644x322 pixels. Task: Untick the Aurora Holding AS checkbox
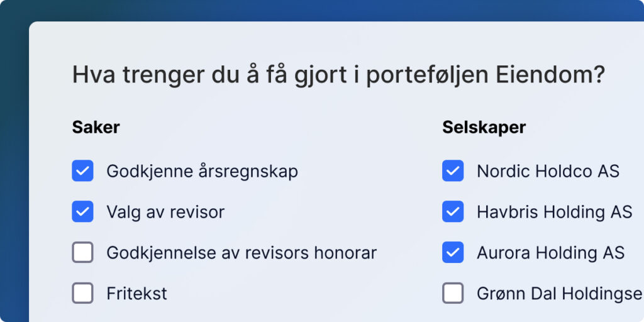[453, 252]
